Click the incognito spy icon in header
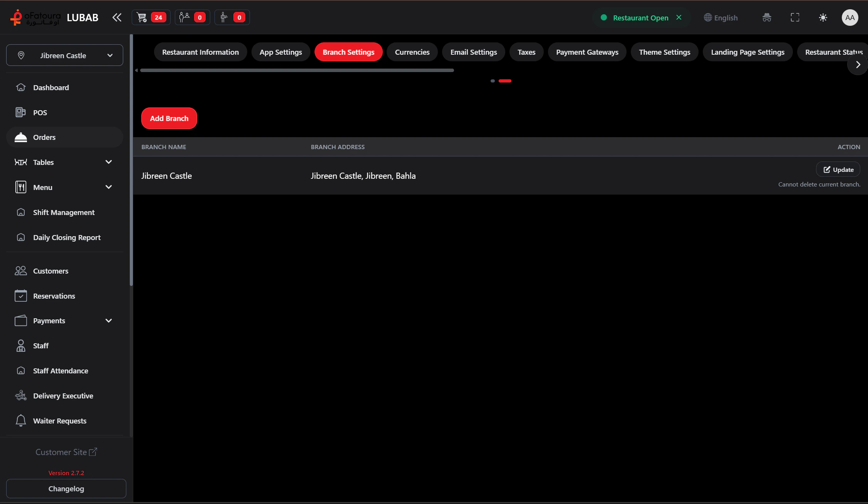The height and width of the screenshot is (504, 868). point(767,17)
